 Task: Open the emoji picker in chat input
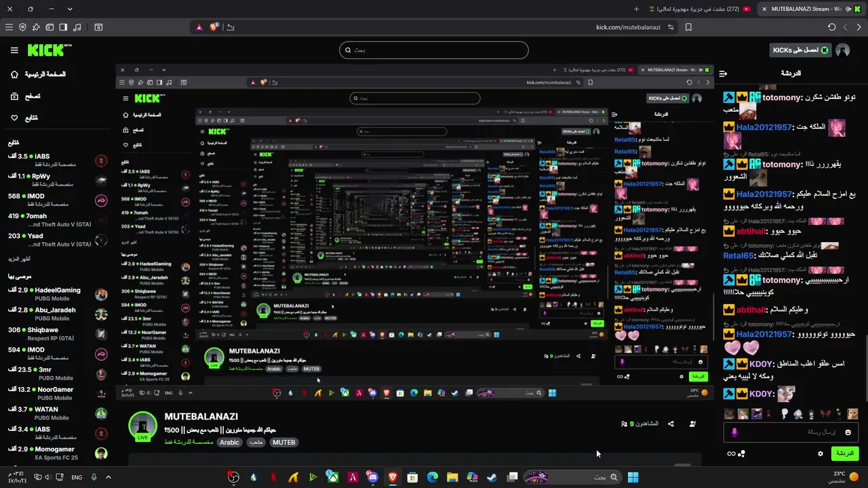tap(848, 432)
